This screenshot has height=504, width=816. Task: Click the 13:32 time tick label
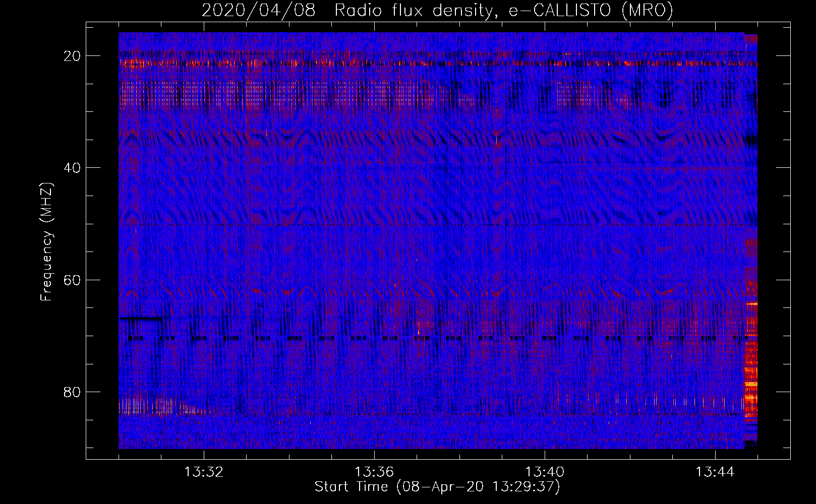[204, 472]
